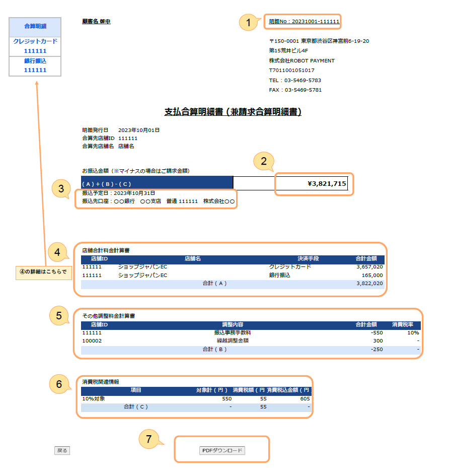
Task: Click the 項目 column header
Action: [136, 390]
